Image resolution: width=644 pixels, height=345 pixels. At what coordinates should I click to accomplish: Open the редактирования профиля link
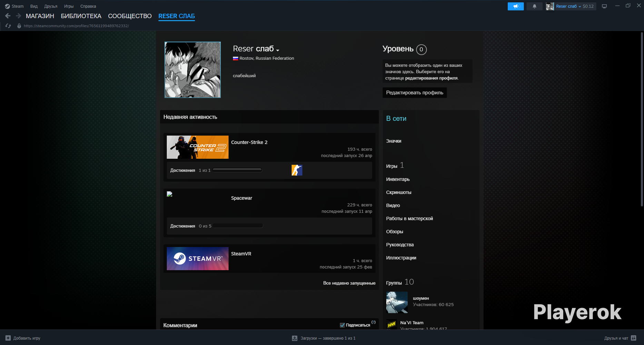click(432, 78)
